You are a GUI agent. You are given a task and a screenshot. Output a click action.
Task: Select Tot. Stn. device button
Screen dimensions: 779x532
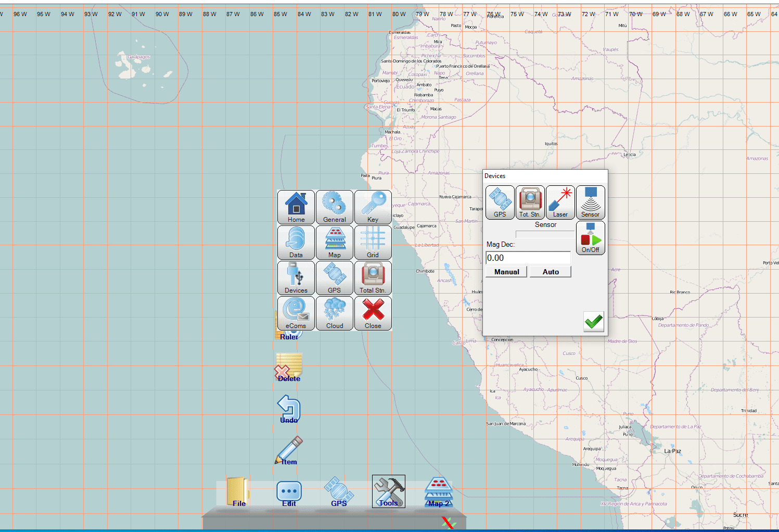click(530, 202)
